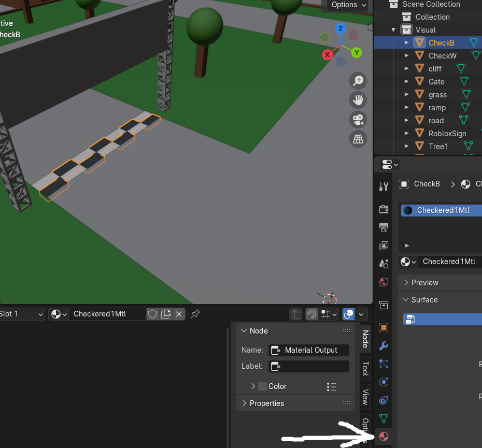Open the Collection properties tab
The height and width of the screenshot is (448, 482).
(384, 305)
